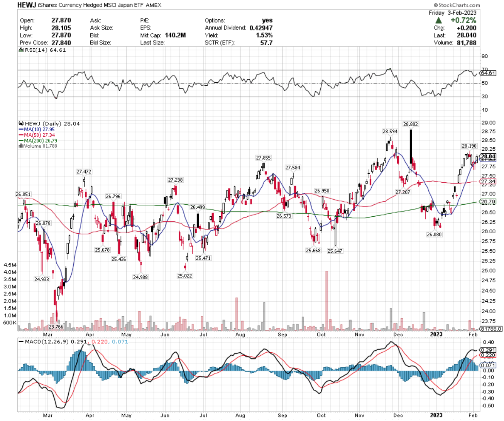Click the Mkt Cap value 140.2M
504x421 pixels.
[x=175, y=35]
